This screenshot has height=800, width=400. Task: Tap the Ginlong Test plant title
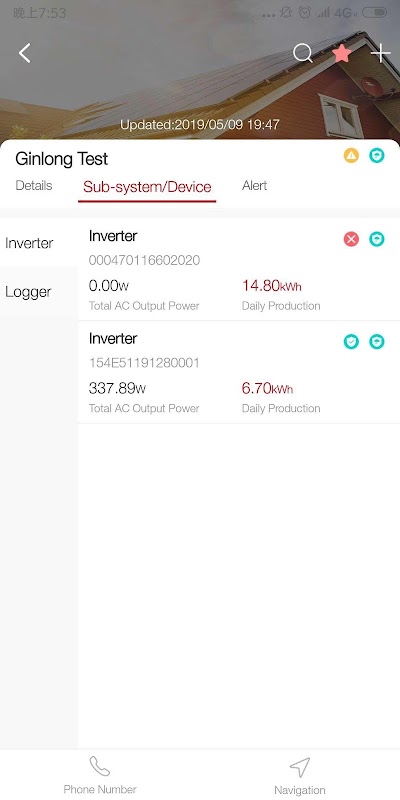(62, 159)
